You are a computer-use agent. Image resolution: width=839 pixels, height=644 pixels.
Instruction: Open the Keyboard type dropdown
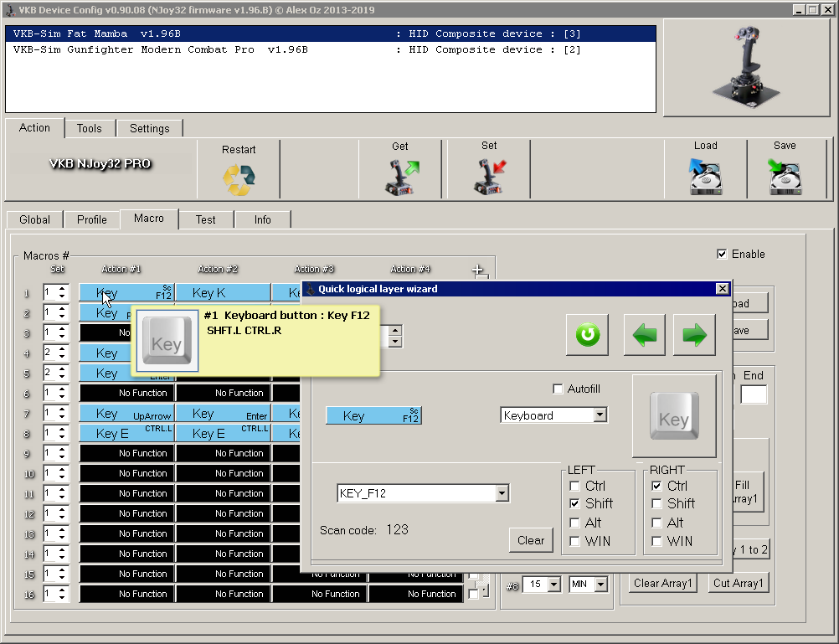tap(600, 415)
